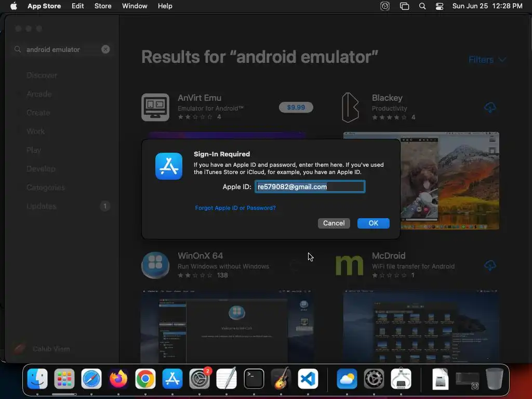Screen dimensions: 532x399
Task: Open the AnVirt Emu app icon
Action: tap(155, 107)
